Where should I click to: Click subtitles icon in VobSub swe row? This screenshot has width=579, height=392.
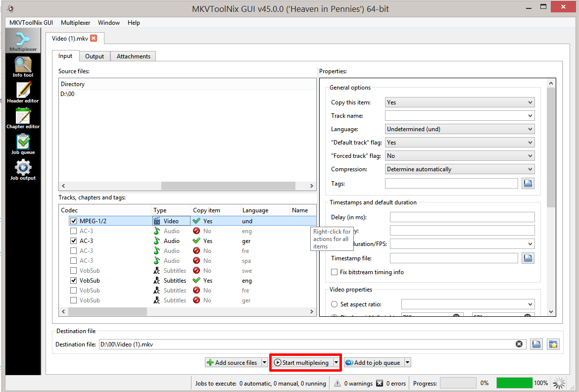click(x=157, y=270)
